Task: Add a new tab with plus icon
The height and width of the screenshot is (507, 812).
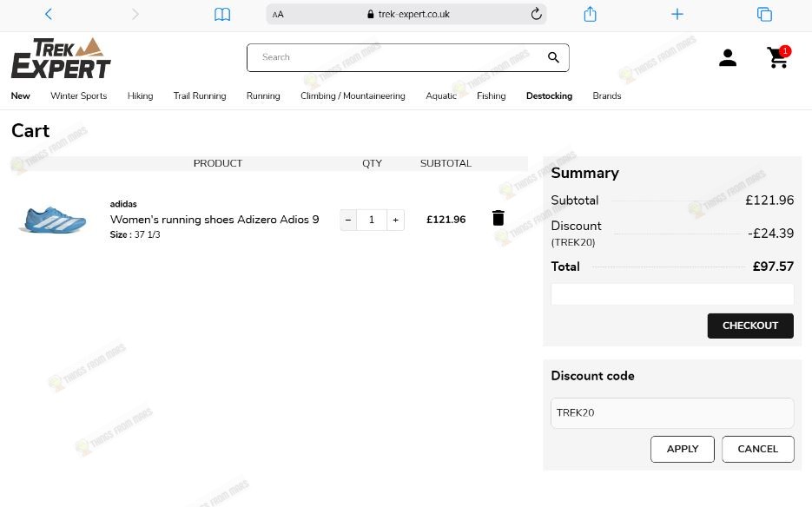Action: [x=677, y=14]
